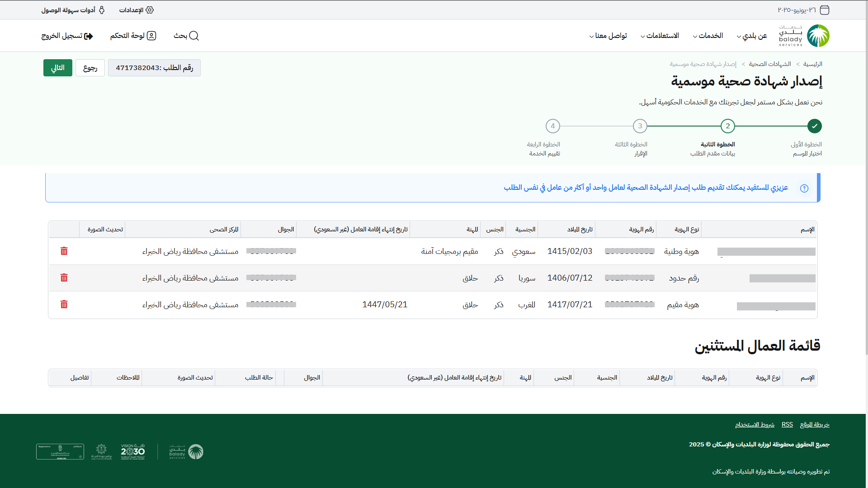
Task: Click the Balady logo in header
Action: [818, 36]
